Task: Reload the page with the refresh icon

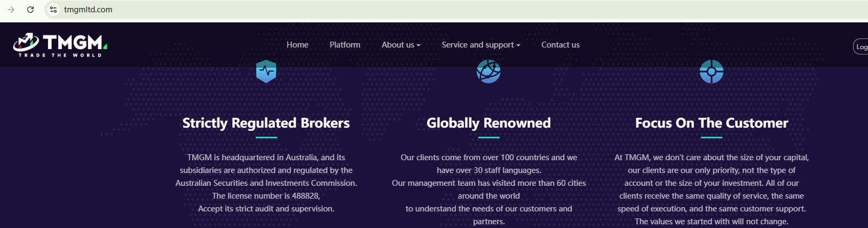Action: (x=30, y=10)
